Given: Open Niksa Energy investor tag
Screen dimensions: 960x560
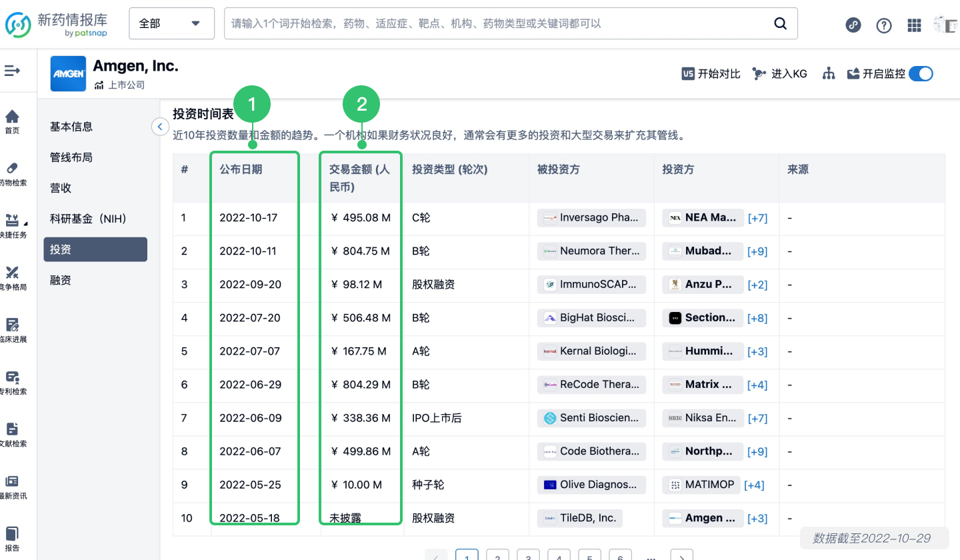Looking at the screenshot, I should [703, 418].
